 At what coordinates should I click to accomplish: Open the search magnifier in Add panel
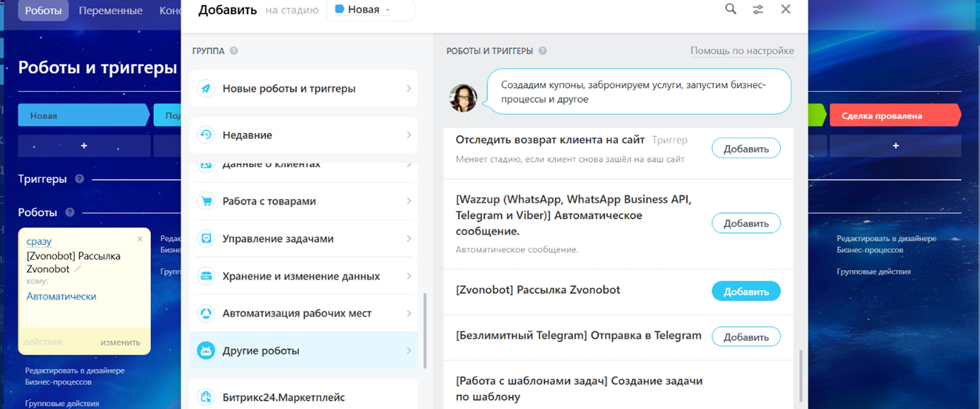point(730,9)
